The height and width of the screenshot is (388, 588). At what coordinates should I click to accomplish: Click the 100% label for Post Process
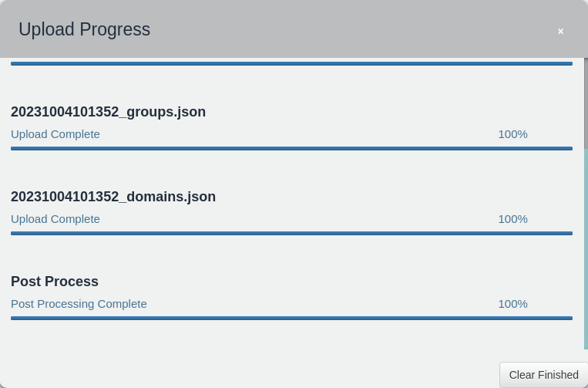512,304
